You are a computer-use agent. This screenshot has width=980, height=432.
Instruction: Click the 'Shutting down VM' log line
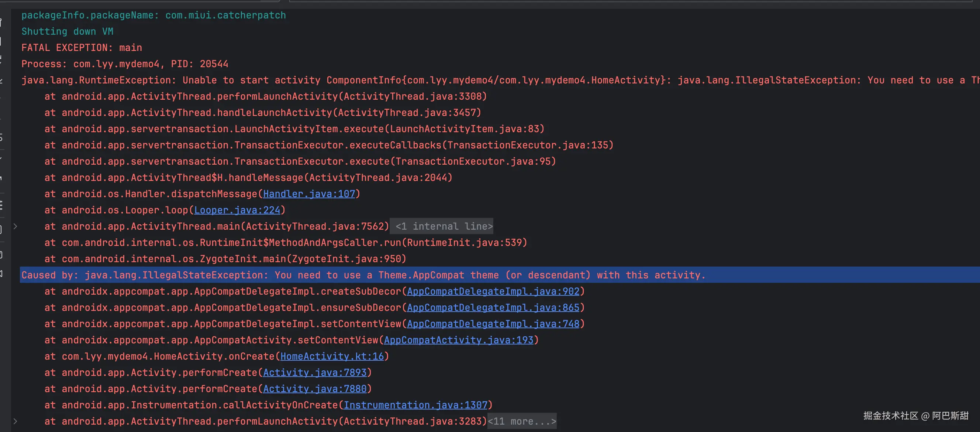[67, 32]
